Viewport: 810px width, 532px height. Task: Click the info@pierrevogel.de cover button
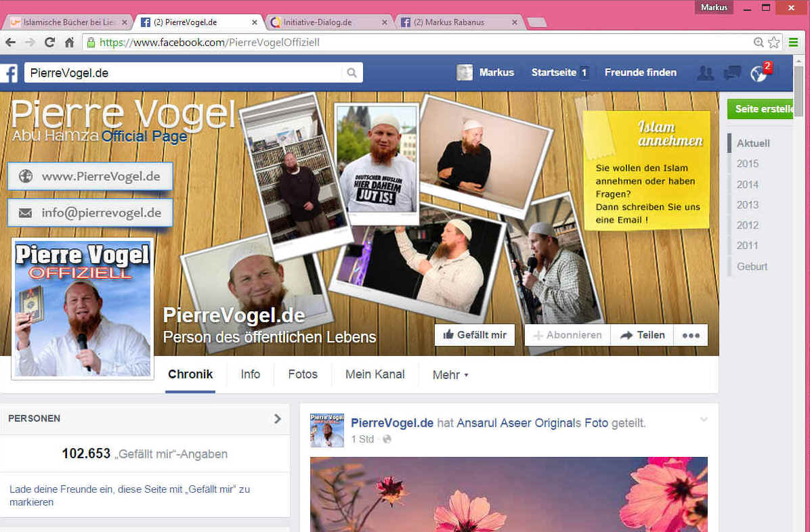(x=90, y=213)
